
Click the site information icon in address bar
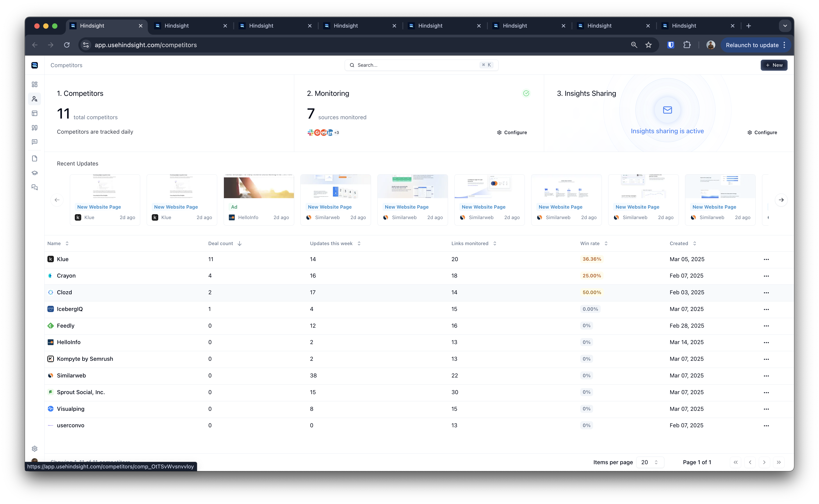(86, 45)
